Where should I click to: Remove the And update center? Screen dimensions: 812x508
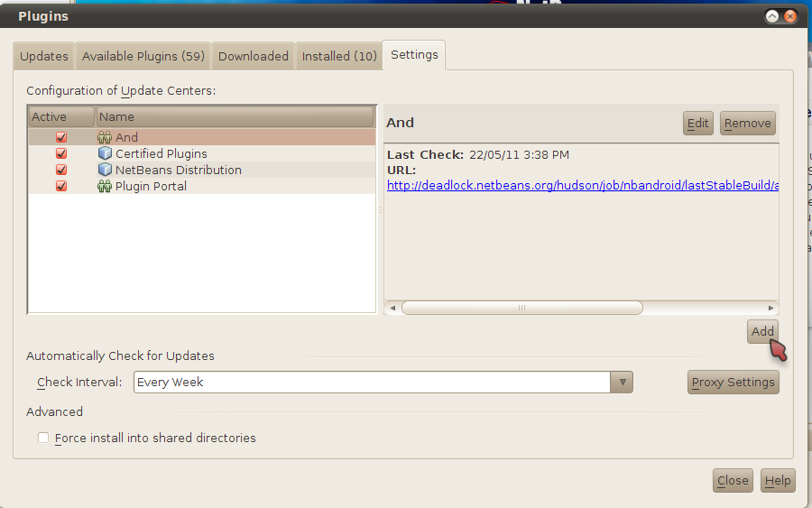coord(747,124)
